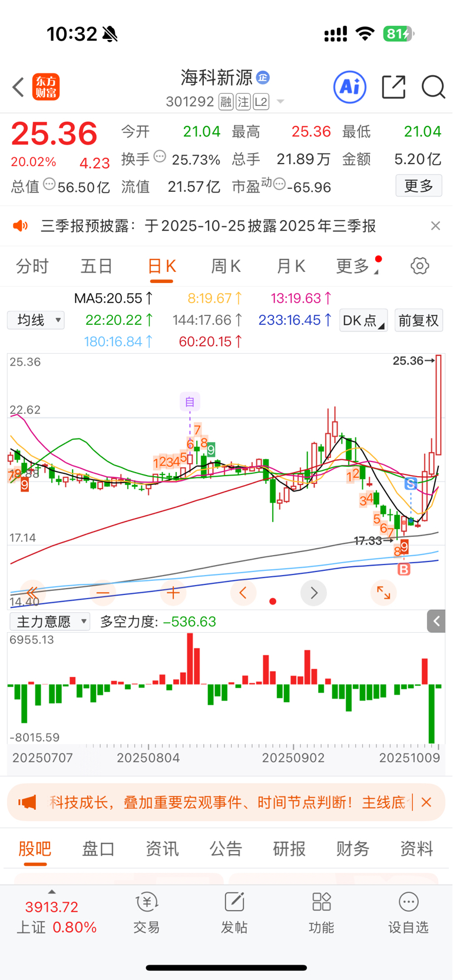
Task: Open the 资讯 tab
Action: pos(162,849)
